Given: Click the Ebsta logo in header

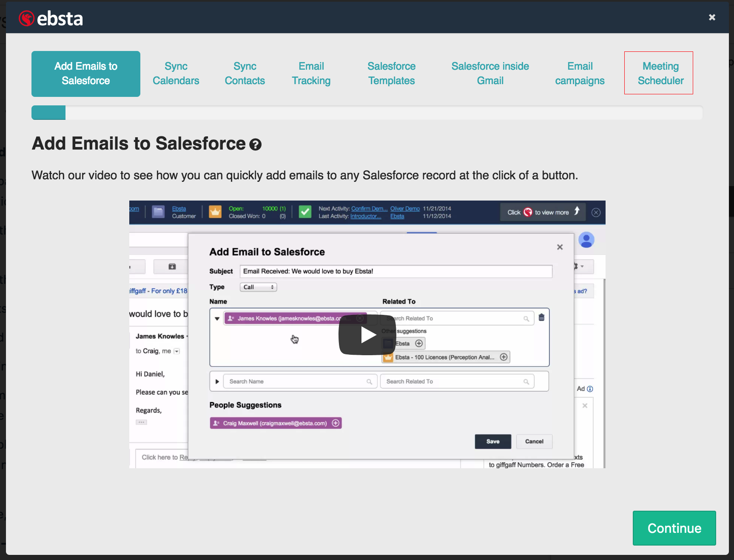Looking at the screenshot, I should tap(51, 18).
